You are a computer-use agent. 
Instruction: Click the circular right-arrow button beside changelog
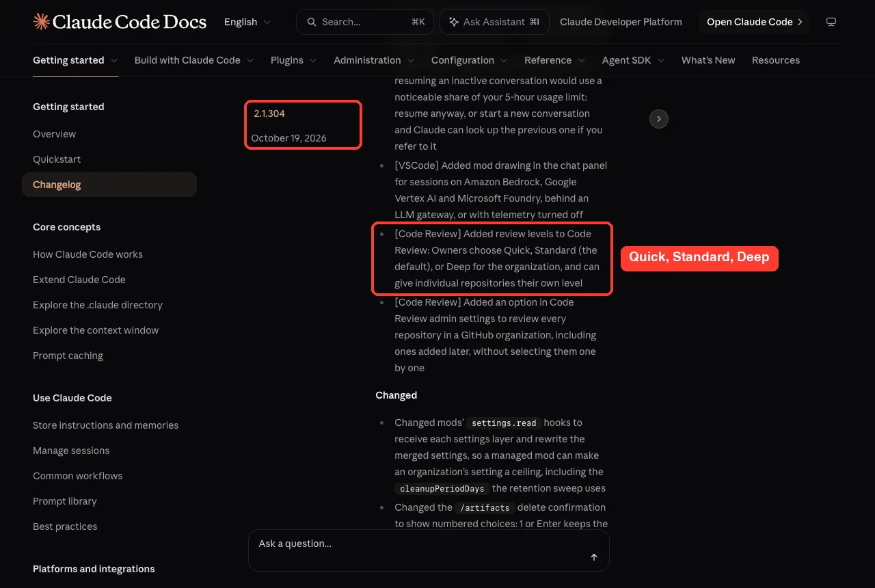click(658, 119)
